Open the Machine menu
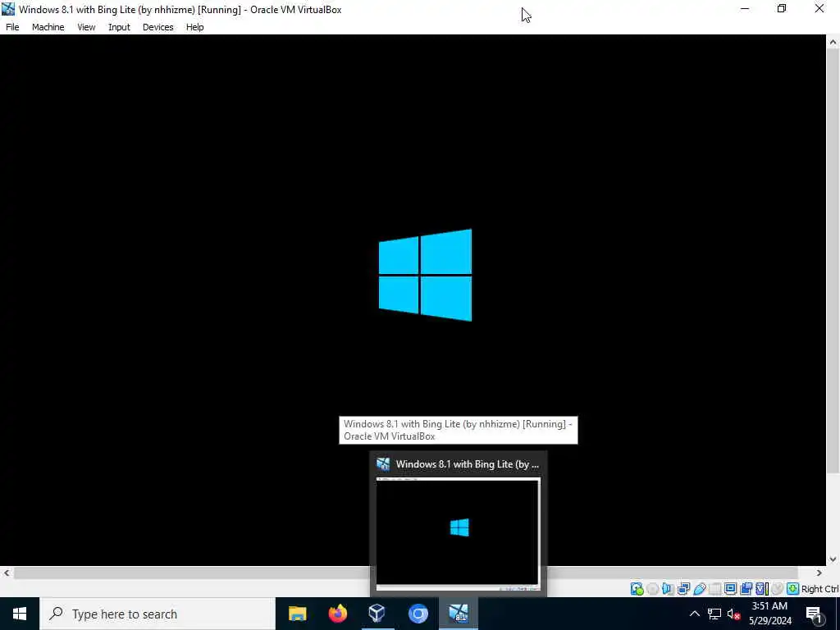840x630 pixels. (x=48, y=27)
